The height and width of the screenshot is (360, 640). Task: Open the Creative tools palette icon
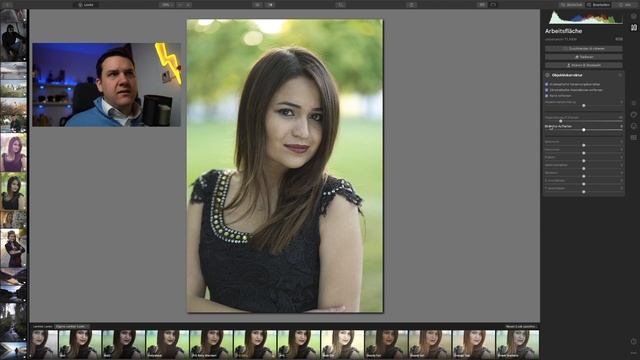coord(633,115)
